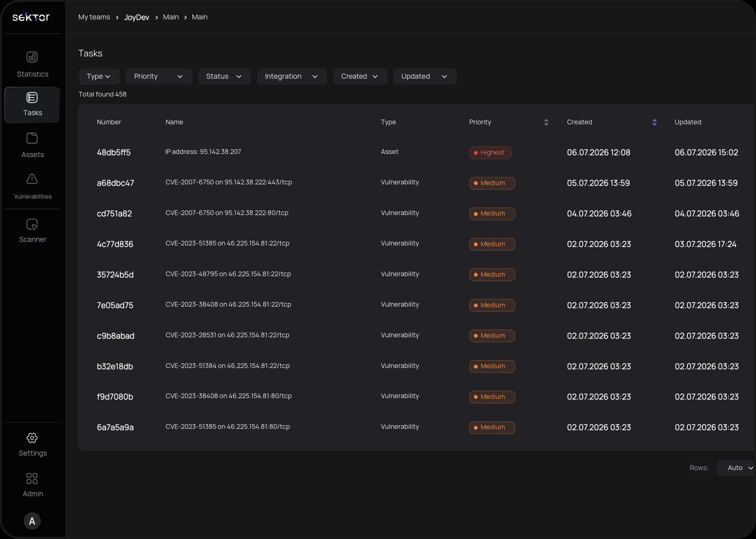Click the Highest priority badge
Viewport: 756px width, 539px height.
coord(490,153)
